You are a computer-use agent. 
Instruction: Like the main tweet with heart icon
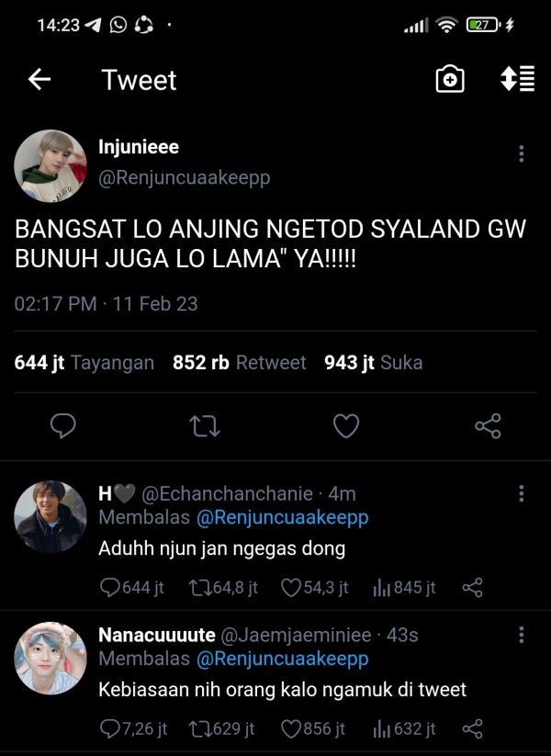pos(345,425)
